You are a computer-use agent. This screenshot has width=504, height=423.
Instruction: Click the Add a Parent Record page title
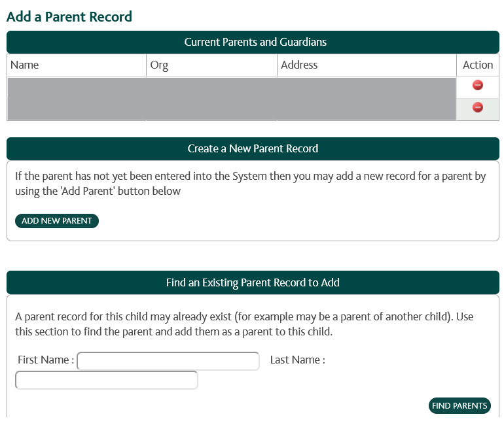click(69, 17)
